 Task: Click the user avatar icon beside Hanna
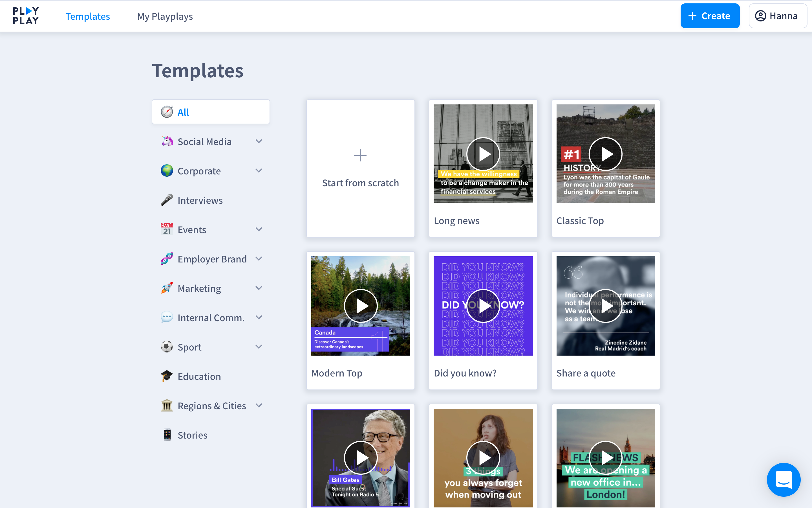pyautogui.click(x=760, y=16)
